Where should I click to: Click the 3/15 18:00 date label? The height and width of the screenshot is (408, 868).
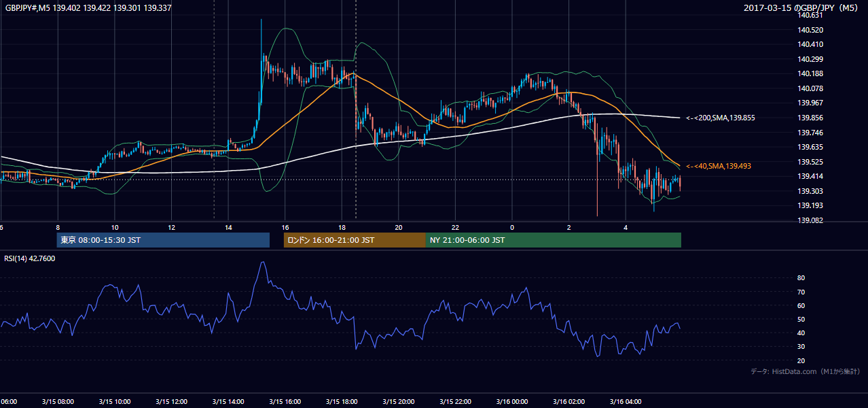[x=342, y=402]
